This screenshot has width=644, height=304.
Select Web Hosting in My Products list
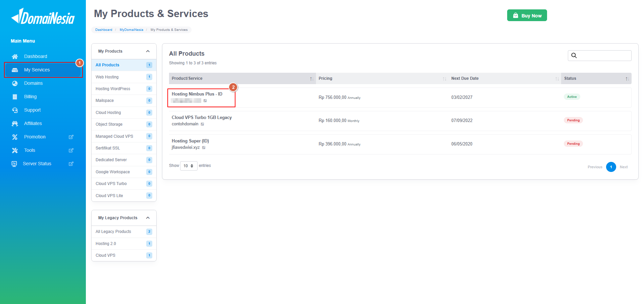(124, 77)
